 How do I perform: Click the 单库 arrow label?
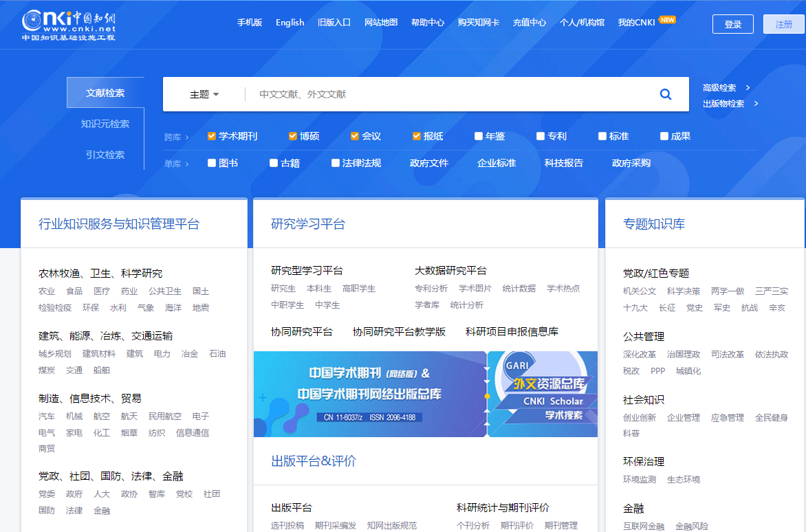coord(176,164)
